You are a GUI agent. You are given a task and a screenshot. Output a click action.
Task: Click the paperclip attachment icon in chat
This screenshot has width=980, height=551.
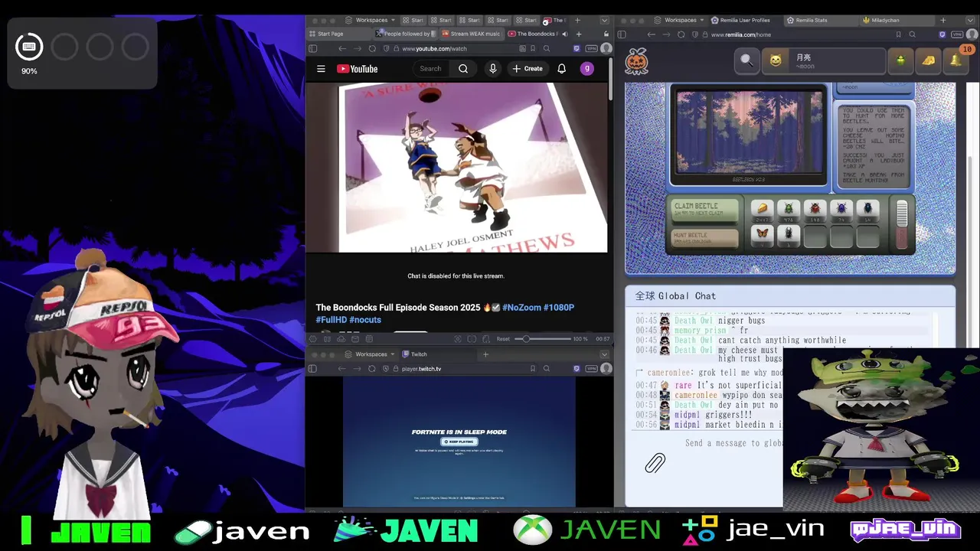[x=655, y=462]
